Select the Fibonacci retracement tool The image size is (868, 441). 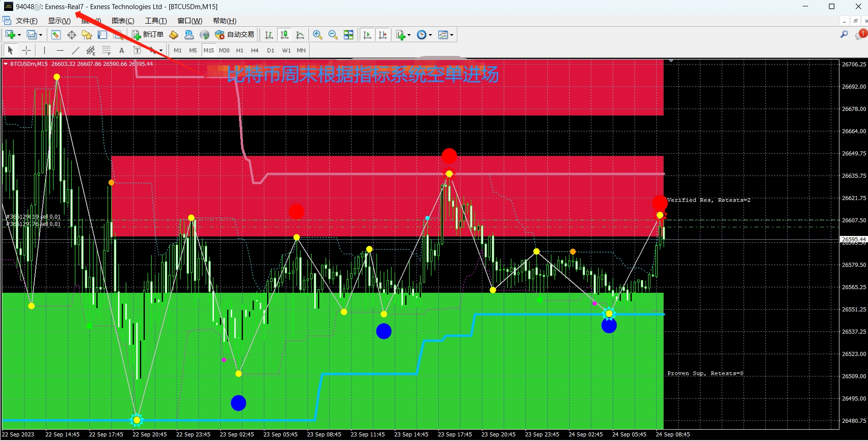pyautogui.click(x=106, y=50)
